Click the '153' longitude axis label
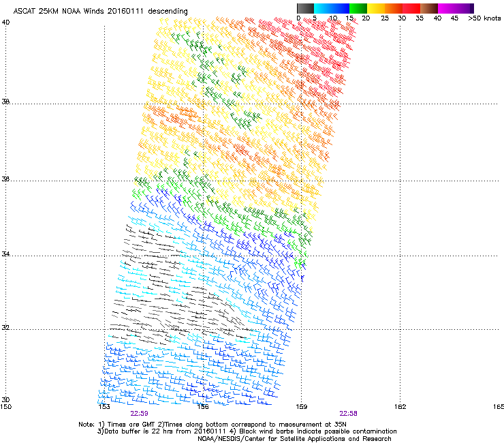 coord(104,407)
